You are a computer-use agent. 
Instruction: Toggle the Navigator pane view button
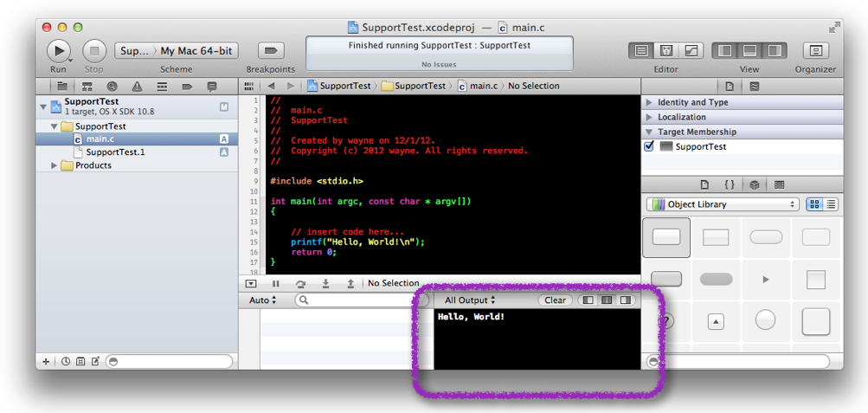coord(724,51)
